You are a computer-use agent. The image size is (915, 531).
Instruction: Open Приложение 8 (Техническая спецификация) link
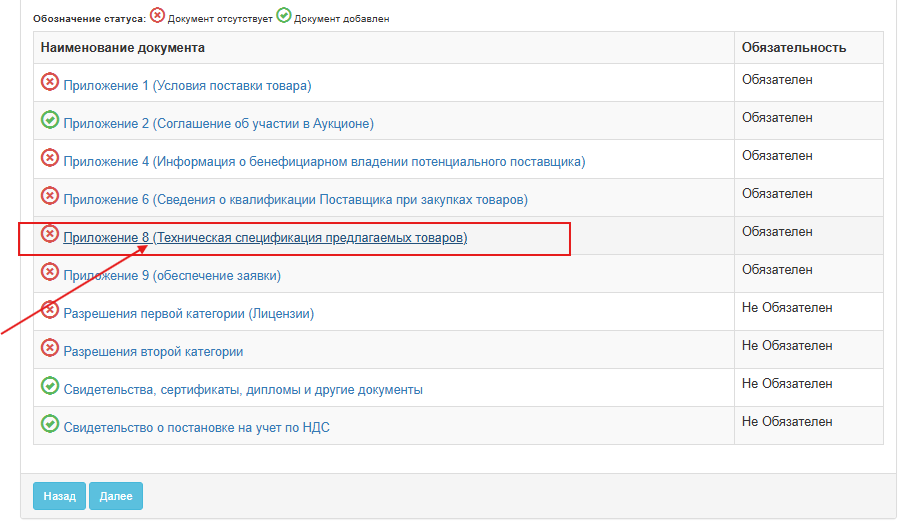[265, 237]
